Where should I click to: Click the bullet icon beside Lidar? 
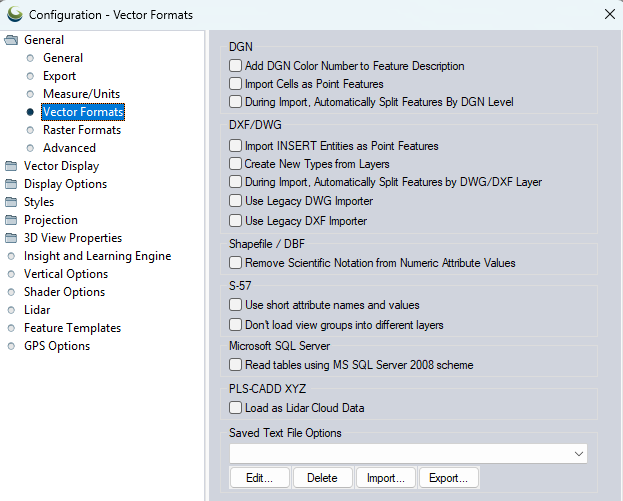[11, 310]
